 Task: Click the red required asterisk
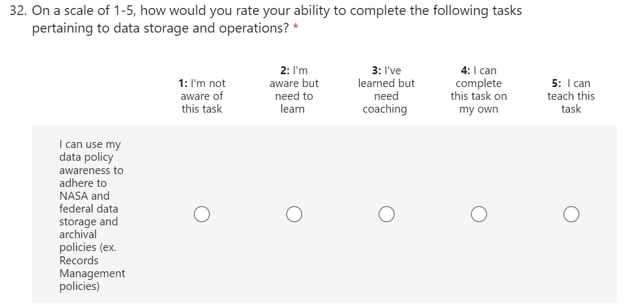tap(295, 29)
